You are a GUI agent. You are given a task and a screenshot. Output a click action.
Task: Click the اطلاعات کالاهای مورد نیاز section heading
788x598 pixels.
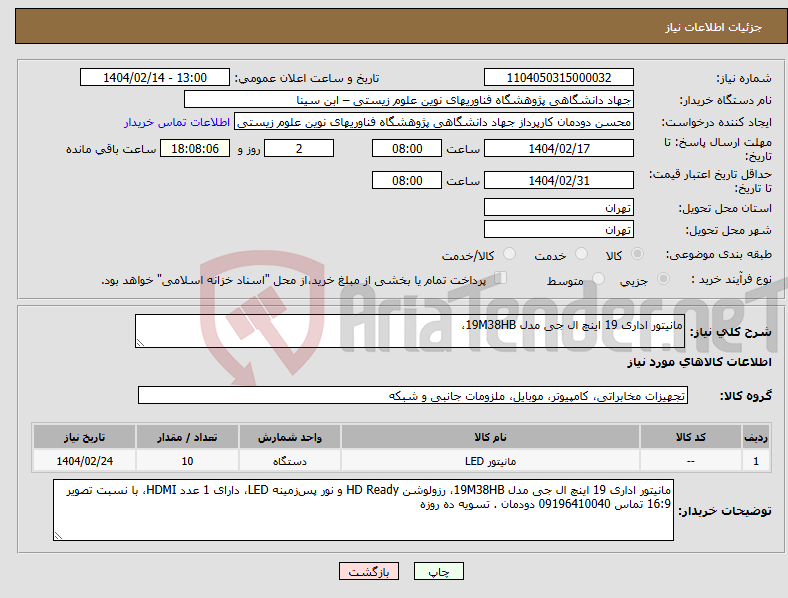pos(699,362)
